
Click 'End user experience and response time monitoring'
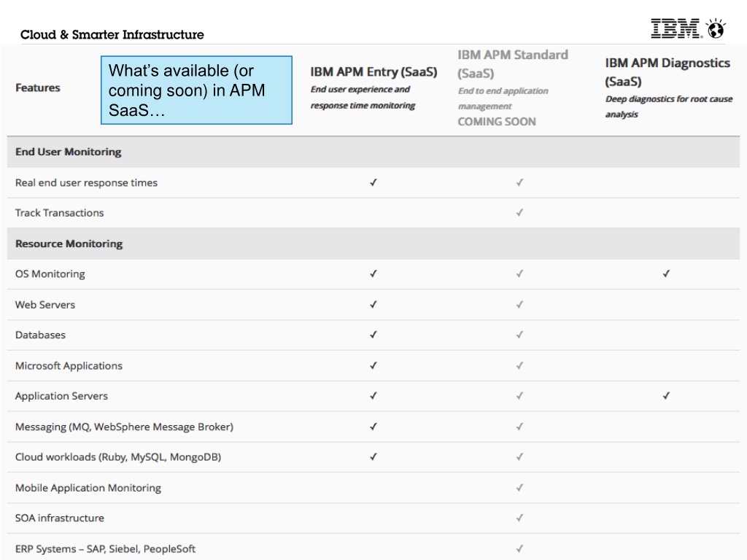363,97
